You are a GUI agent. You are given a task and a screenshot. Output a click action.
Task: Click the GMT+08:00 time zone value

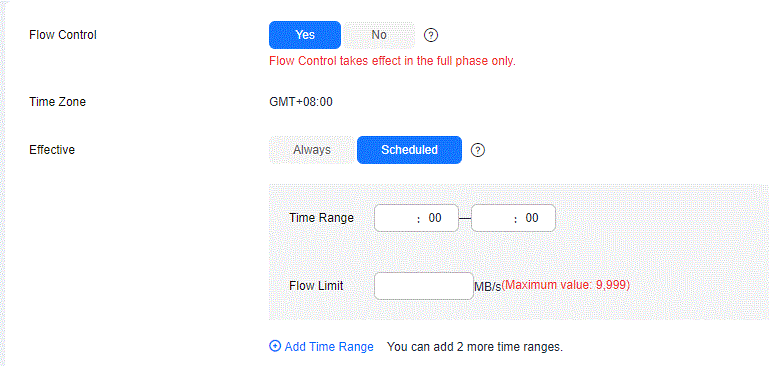tap(301, 102)
